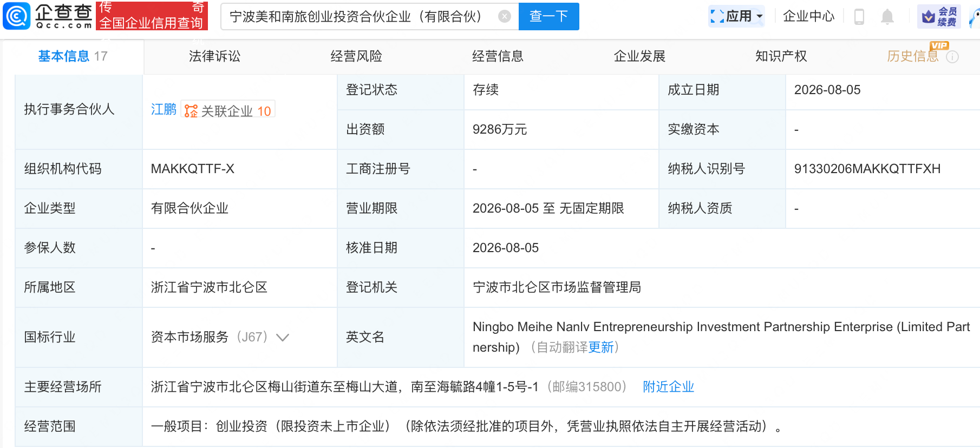980x448 pixels.
Task: Click the 成立日期 2026-08-05 value
Action: point(827,90)
